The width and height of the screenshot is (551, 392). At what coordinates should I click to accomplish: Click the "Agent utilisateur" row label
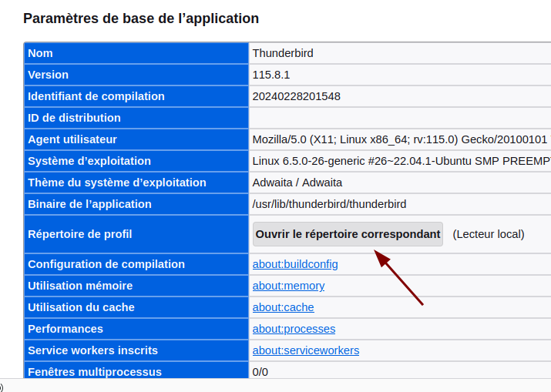pos(72,139)
